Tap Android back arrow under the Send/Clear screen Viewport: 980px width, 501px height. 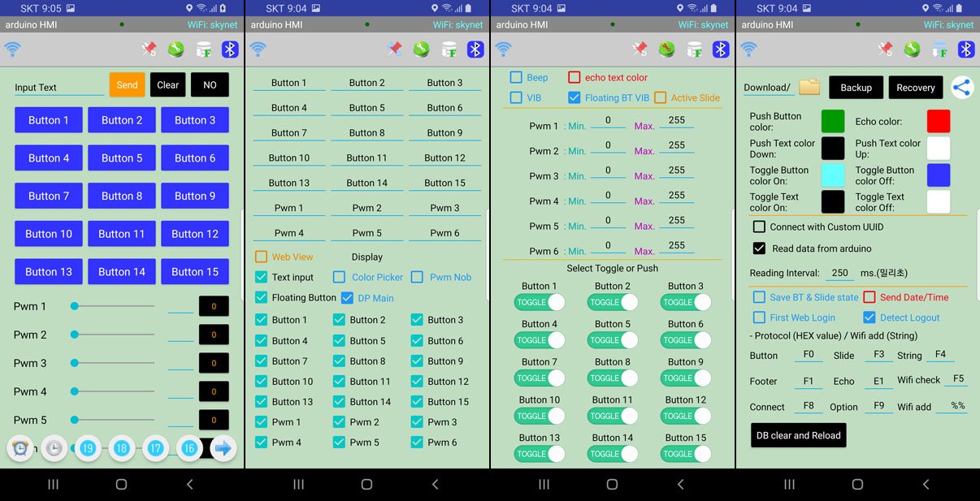point(189,484)
